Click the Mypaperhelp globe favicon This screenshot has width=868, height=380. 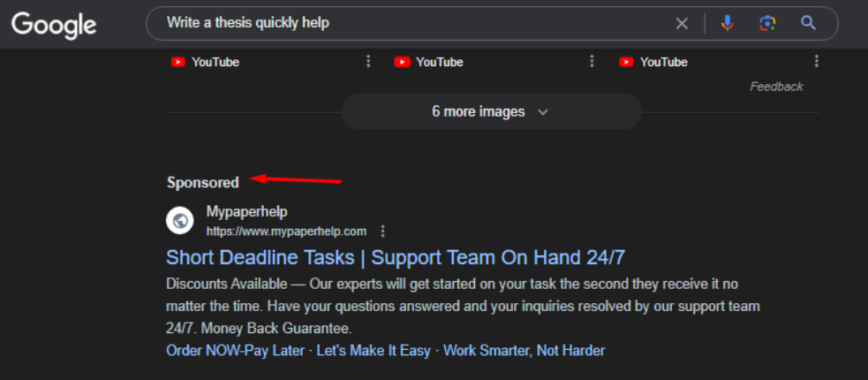(181, 221)
